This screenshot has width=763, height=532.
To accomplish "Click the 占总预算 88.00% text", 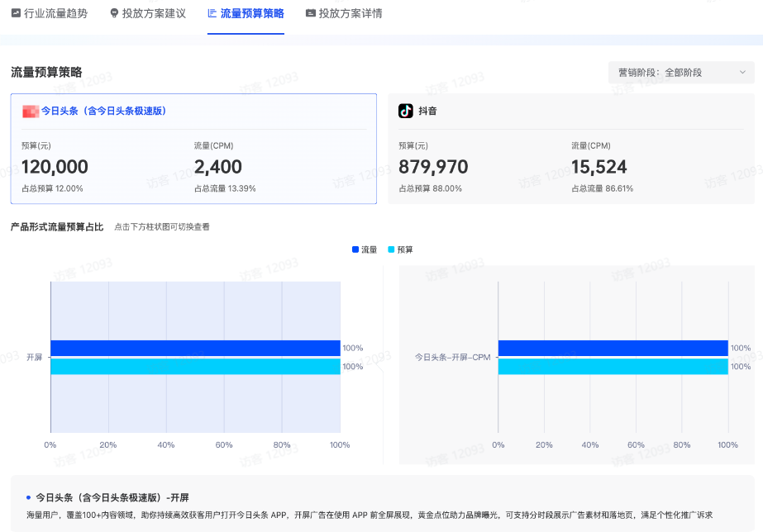I will [x=430, y=188].
